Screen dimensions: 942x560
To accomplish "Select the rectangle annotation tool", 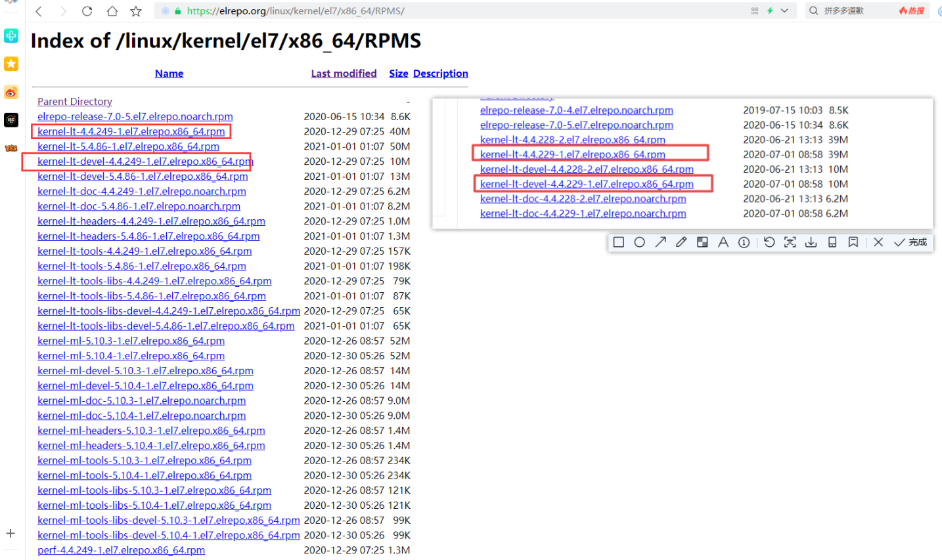I will coord(618,242).
